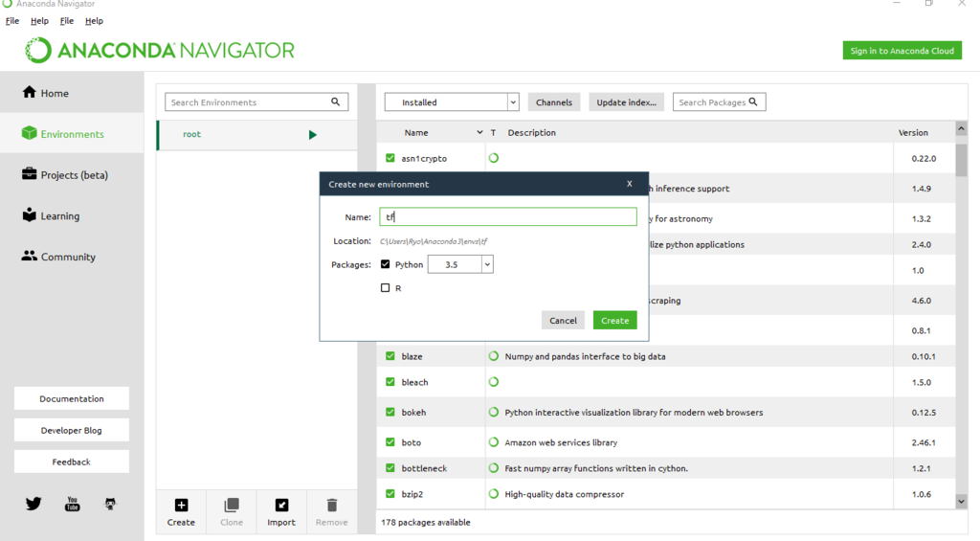Select the Environments cube icon
The height and width of the screenshot is (541, 980).
(x=30, y=132)
